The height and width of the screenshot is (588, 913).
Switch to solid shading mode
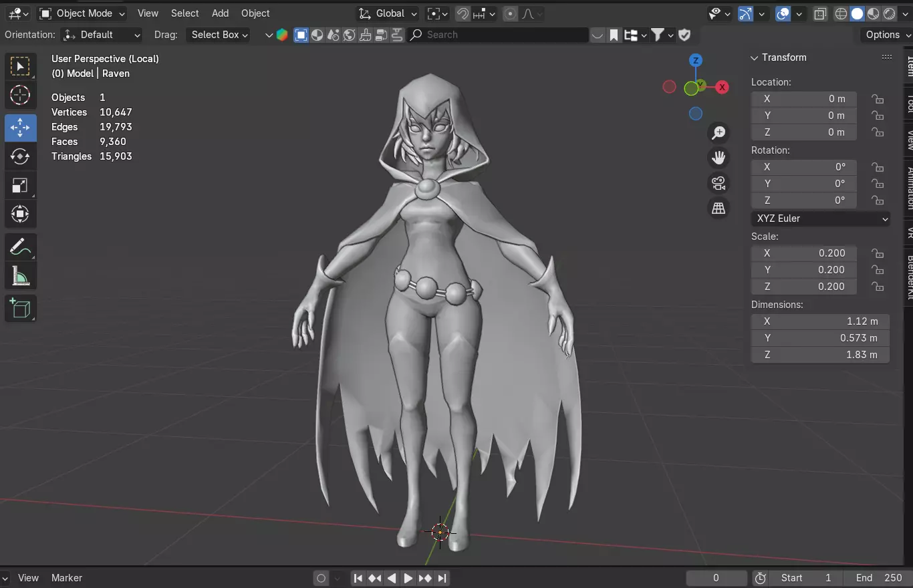point(857,13)
